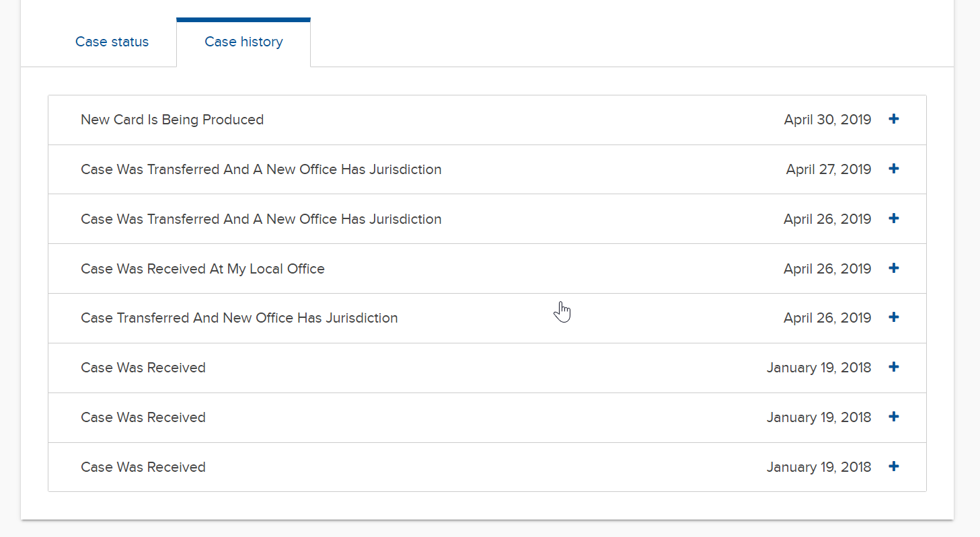Click the April 30, 2019 date text
This screenshot has width=980, height=537.
(827, 120)
